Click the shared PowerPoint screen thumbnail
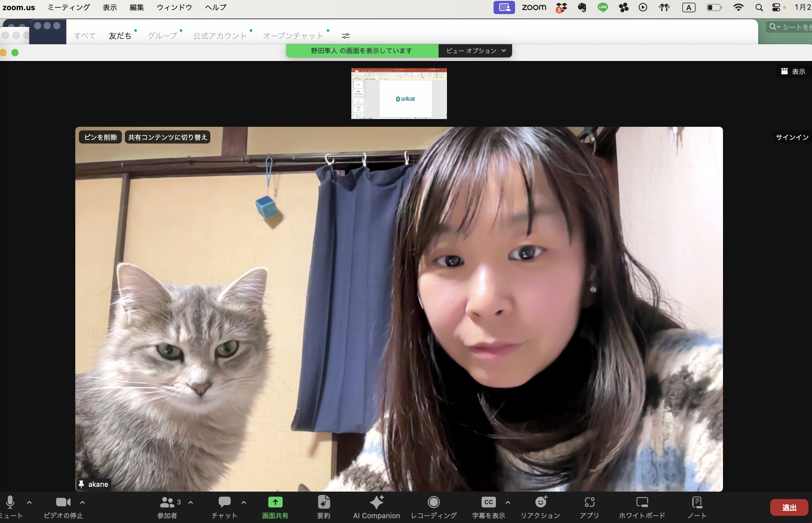Image resolution: width=812 pixels, height=523 pixels. tap(399, 93)
